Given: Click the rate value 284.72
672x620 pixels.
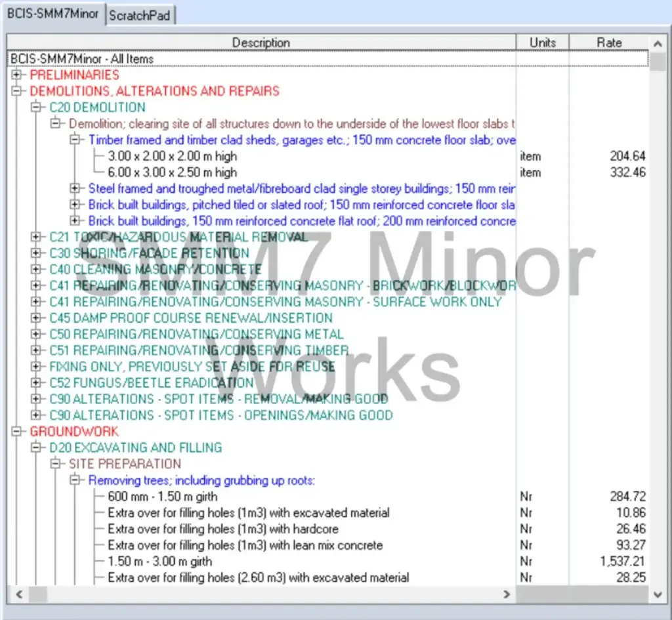Looking at the screenshot, I should pyautogui.click(x=627, y=496).
